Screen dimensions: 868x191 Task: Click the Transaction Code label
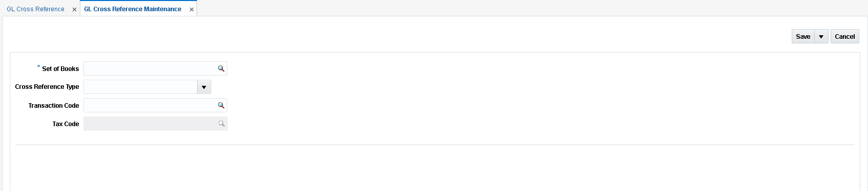click(54, 106)
